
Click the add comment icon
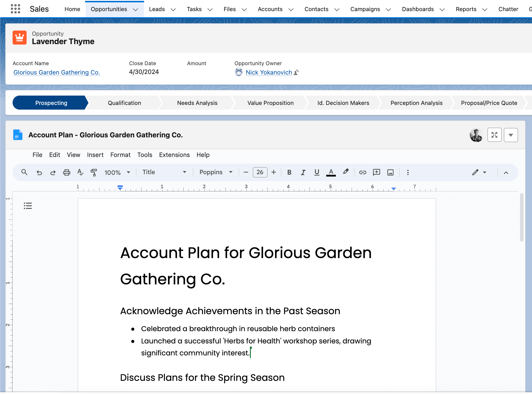[x=376, y=172]
